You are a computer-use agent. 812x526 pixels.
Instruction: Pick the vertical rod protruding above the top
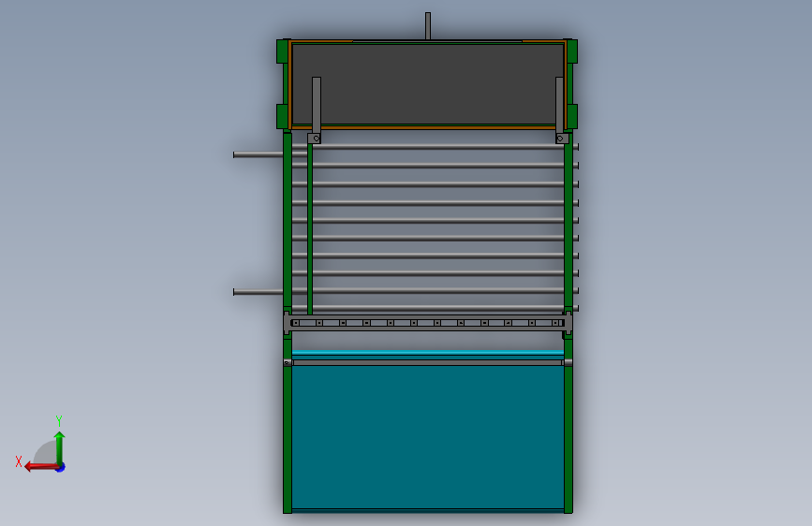tap(428, 26)
